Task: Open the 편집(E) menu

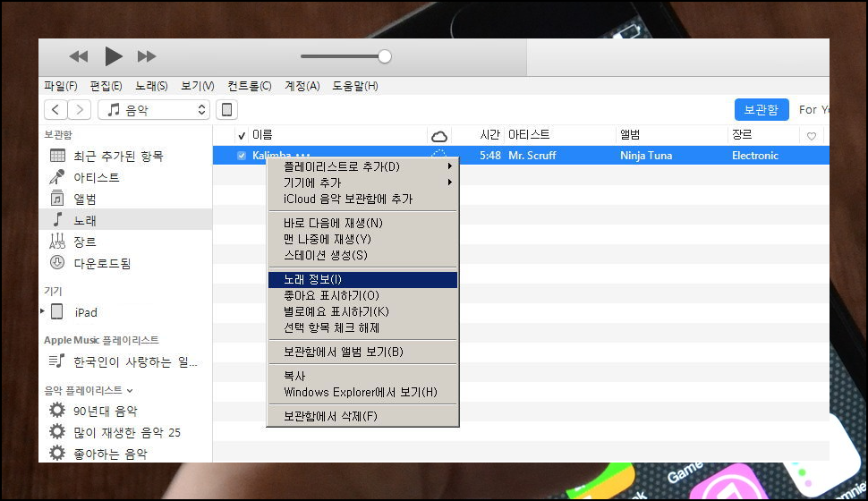Action: point(106,86)
